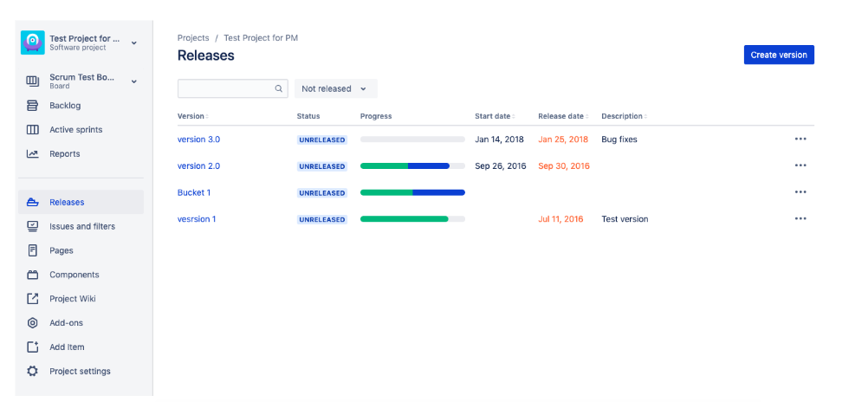This screenshot has width=868, height=402.
Task: Click the Releases ship icon
Action: pos(33,202)
